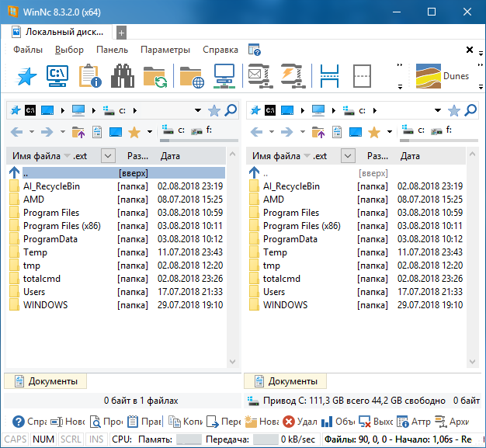Click the email archive compress icon
This screenshot has width=486, height=448.
[257, 76]
